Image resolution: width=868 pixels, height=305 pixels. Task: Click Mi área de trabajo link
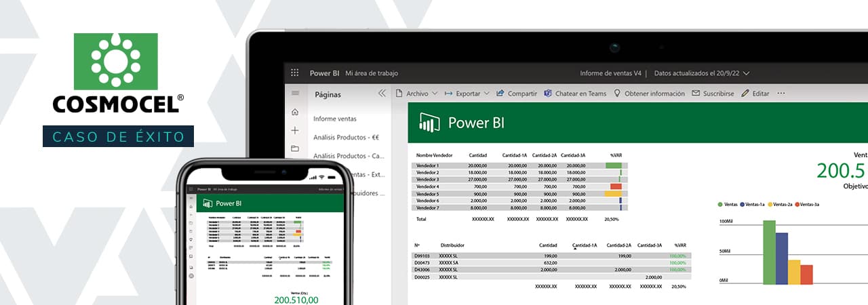pyautogui.click(x=372, y=73)
